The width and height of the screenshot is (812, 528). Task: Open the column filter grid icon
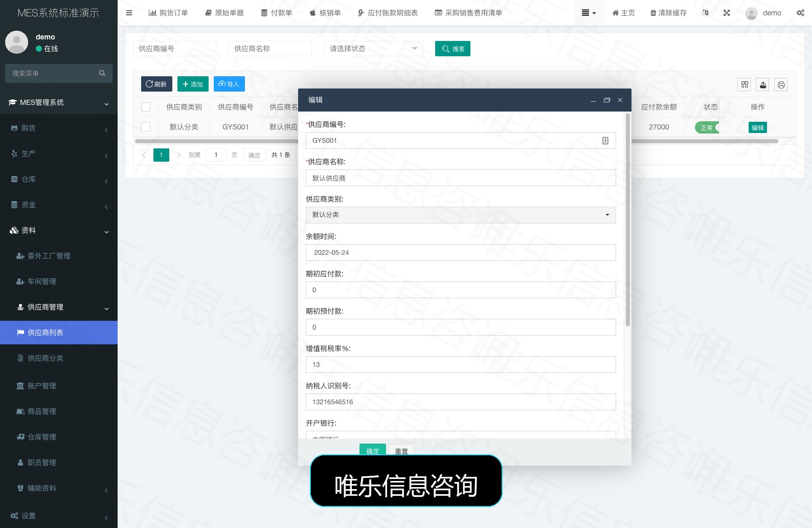point(745,84)
